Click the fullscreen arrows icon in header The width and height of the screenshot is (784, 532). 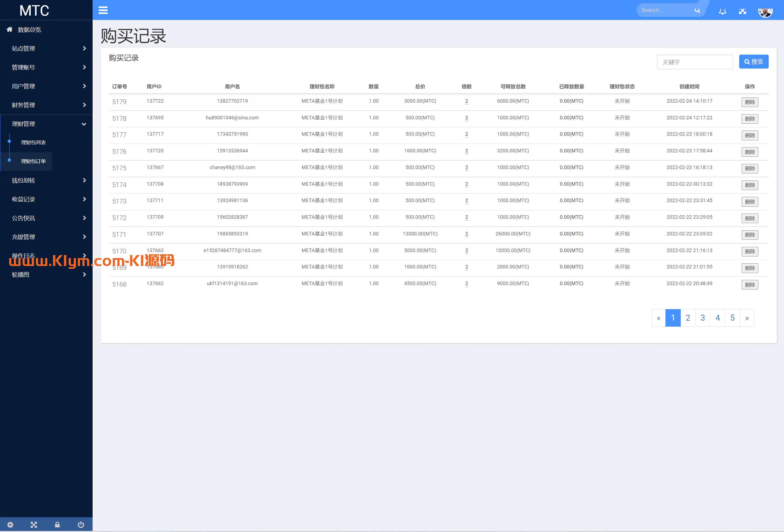click(742, 11)
